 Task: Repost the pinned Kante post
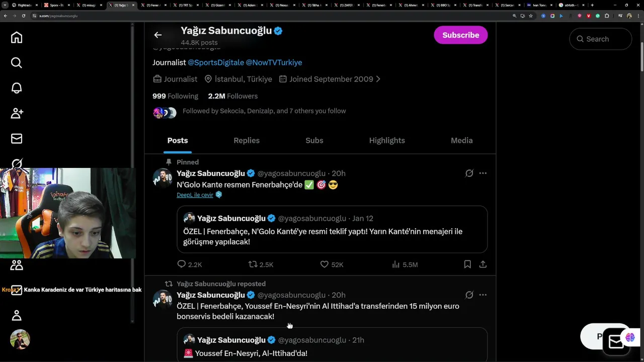coord(253,264)
